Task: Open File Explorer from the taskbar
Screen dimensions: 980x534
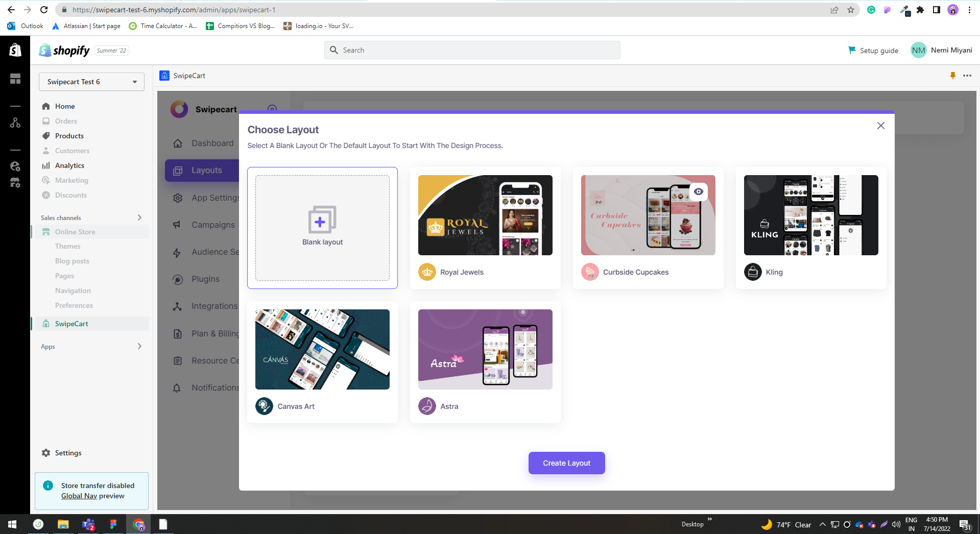Action: point(63,524)
